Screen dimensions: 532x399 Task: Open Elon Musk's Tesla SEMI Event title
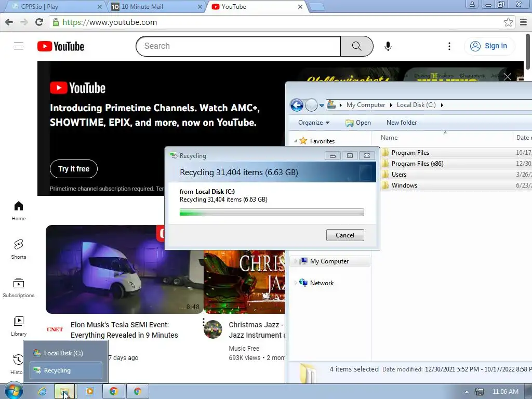[x=124, y=330]
